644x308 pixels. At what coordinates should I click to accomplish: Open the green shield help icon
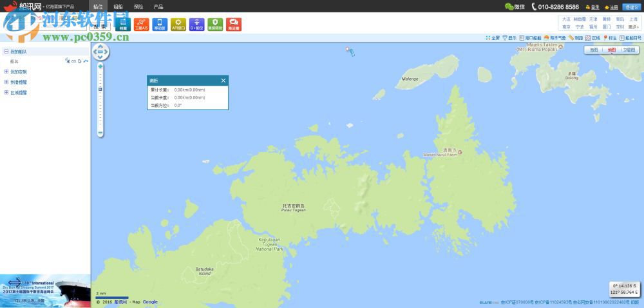215,24
